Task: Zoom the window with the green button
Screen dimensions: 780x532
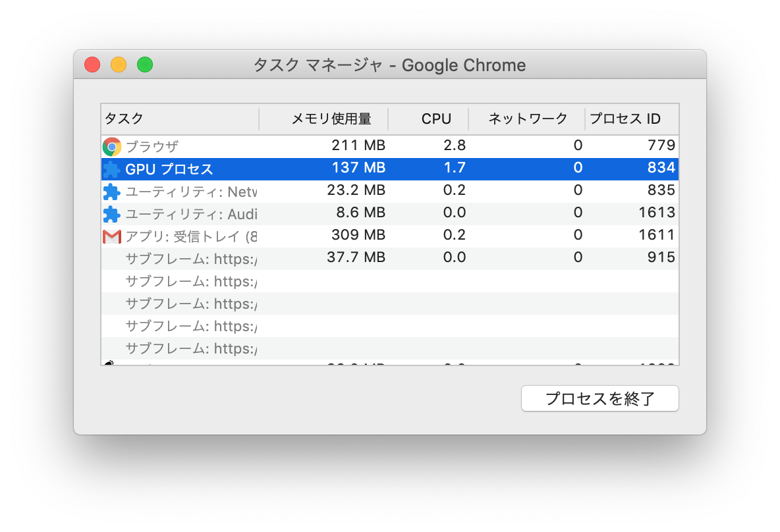Action: (145, 65)
